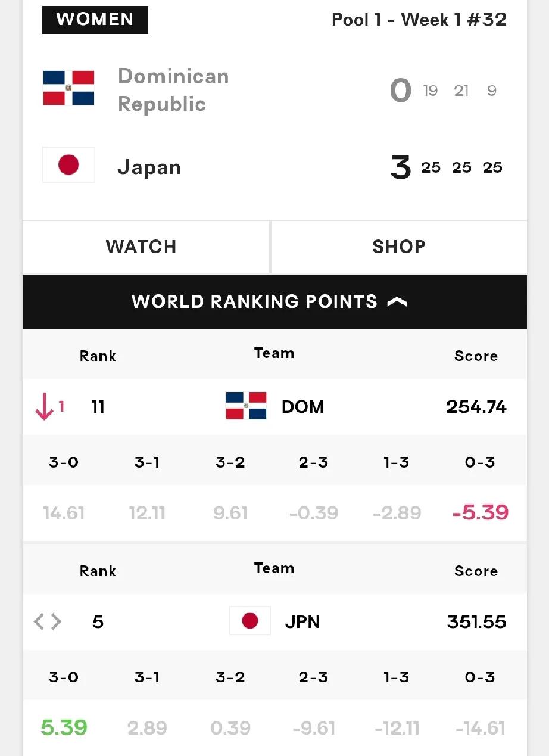Select the WOMEN category label
Screen dimensions: 549x756
(x=95, y=20)
